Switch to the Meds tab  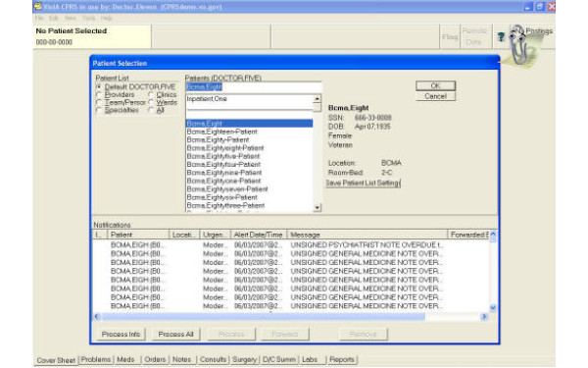coord(125,359)
